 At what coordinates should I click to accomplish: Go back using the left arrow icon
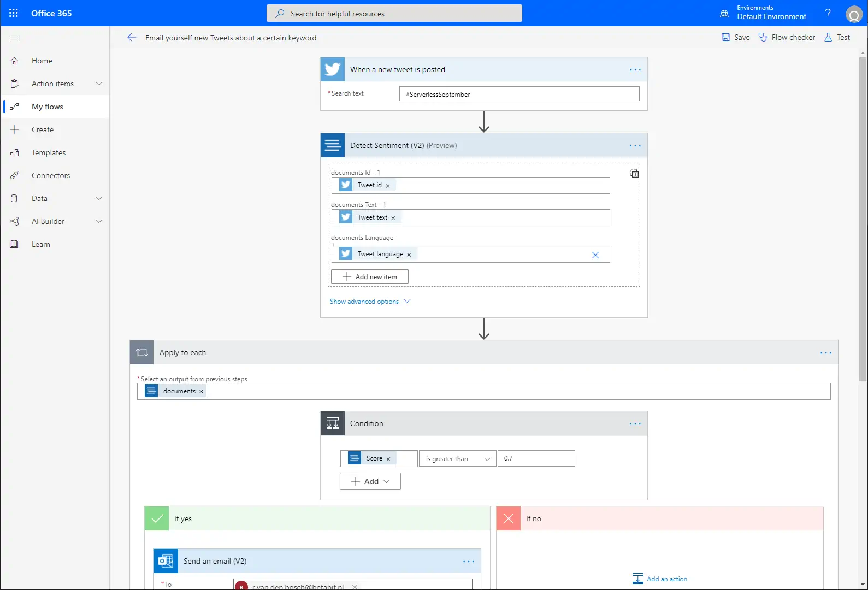(132, 37)
